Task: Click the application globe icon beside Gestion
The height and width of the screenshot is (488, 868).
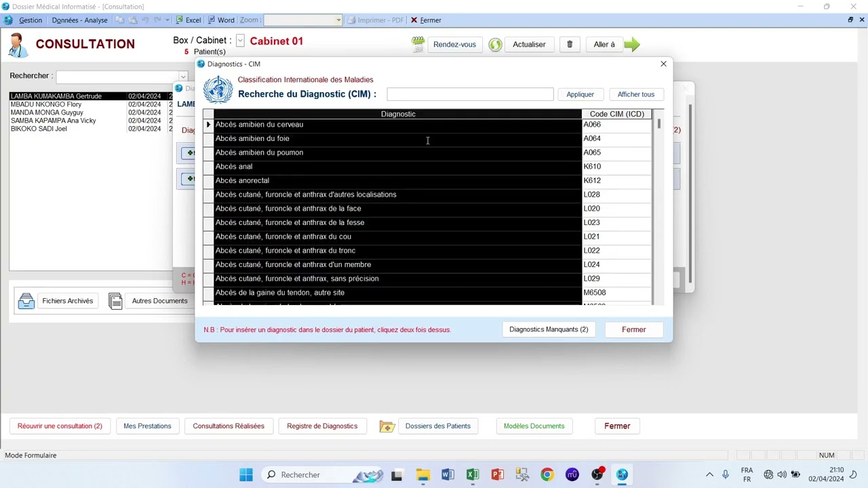Action: (8, 20)
